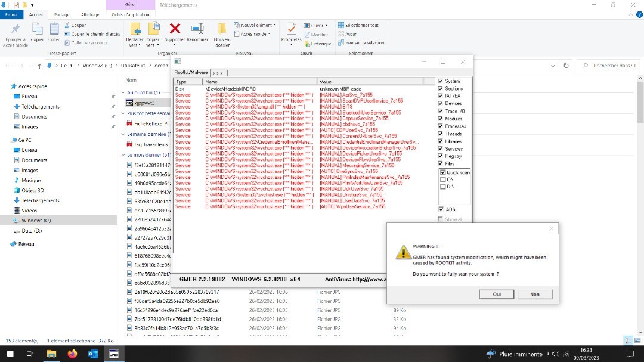Toggle the Trace I/O checkbox
The width and height of the screenshot is (644, 362).
click(x=440, y=111)
